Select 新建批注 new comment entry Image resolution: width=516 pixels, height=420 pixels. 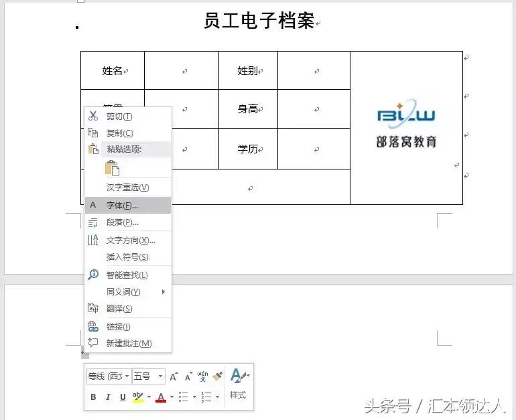point(128,344)
